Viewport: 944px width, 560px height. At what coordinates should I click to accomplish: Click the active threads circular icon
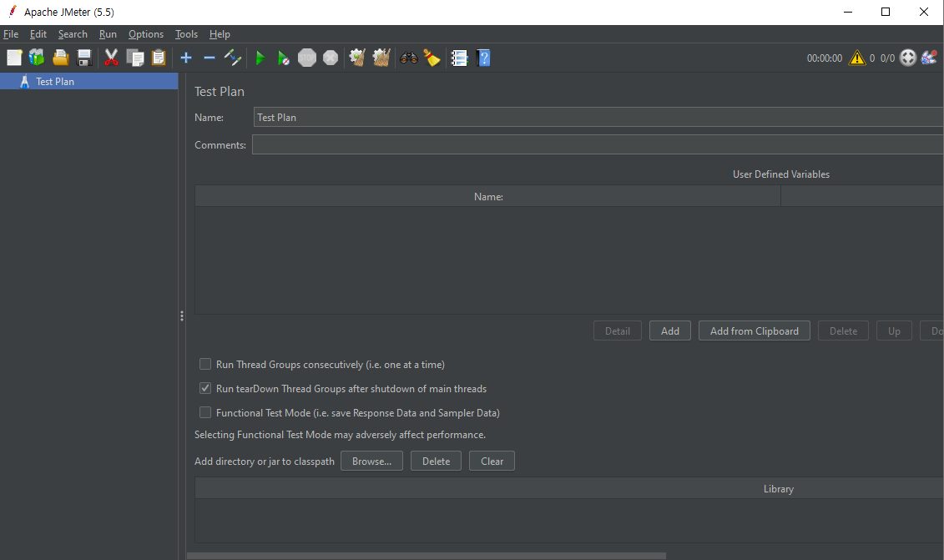click(908, 58)
